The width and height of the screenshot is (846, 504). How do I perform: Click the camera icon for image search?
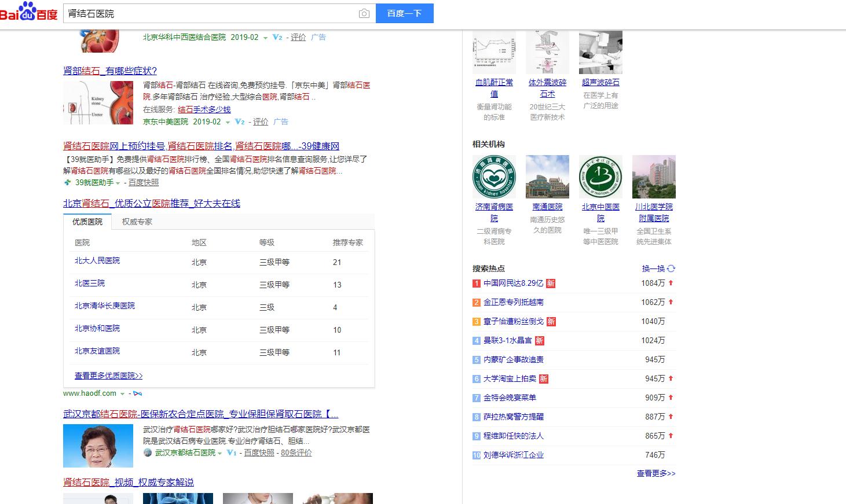click(364, 13)
